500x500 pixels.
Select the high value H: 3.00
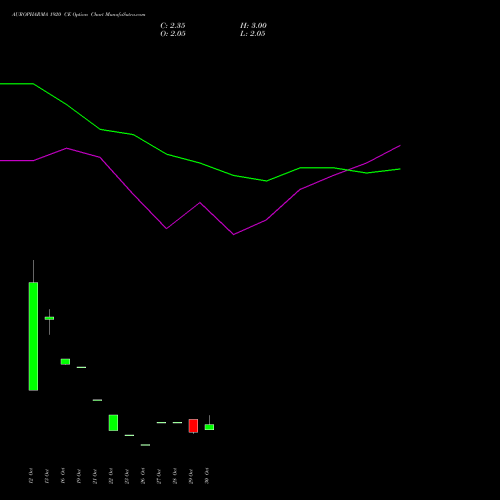[x=253, y=26]
